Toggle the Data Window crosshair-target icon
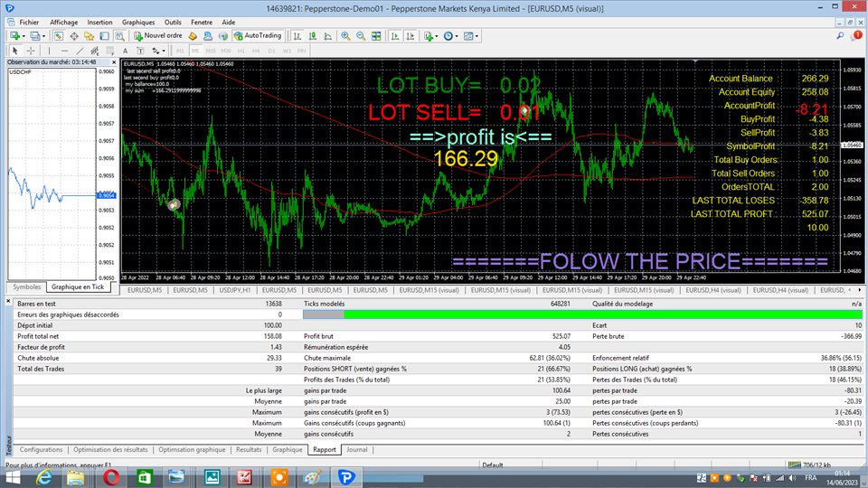This screenshot has height=488, width=868. coord(73,36)
